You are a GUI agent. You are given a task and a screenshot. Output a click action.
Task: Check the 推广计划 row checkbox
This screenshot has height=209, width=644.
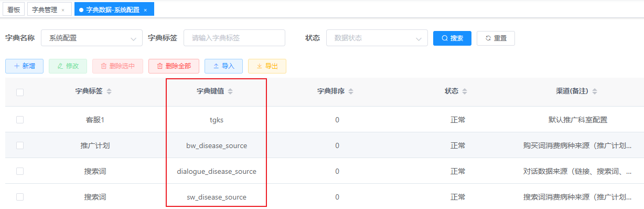(x=20, y=145)
